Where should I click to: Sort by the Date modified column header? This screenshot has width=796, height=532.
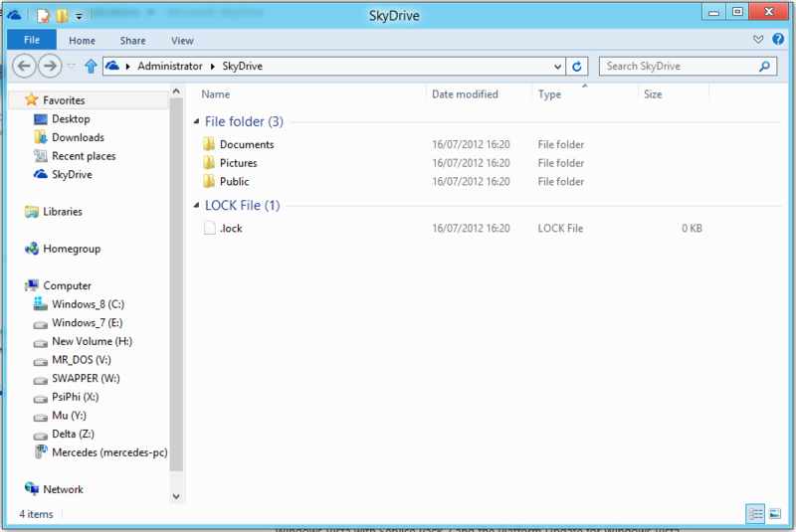(465, 94)
